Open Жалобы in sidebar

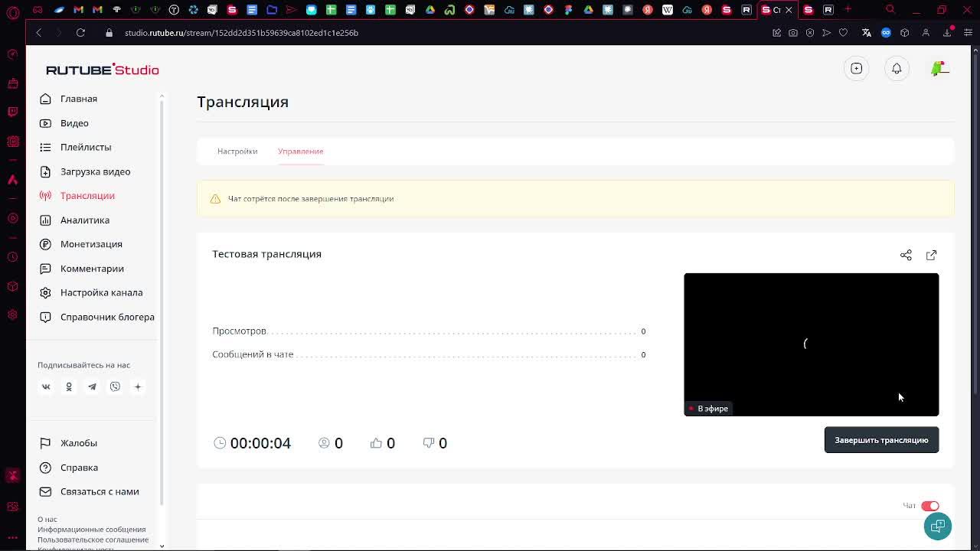pos(78,443)
